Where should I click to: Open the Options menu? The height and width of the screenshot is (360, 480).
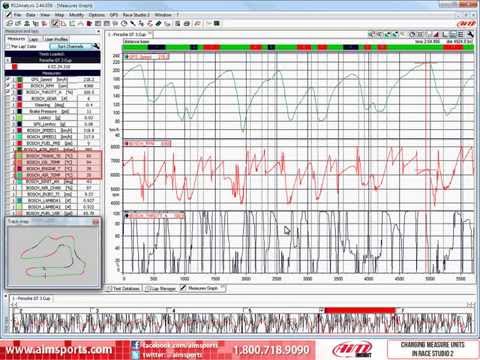coord(97,15)
